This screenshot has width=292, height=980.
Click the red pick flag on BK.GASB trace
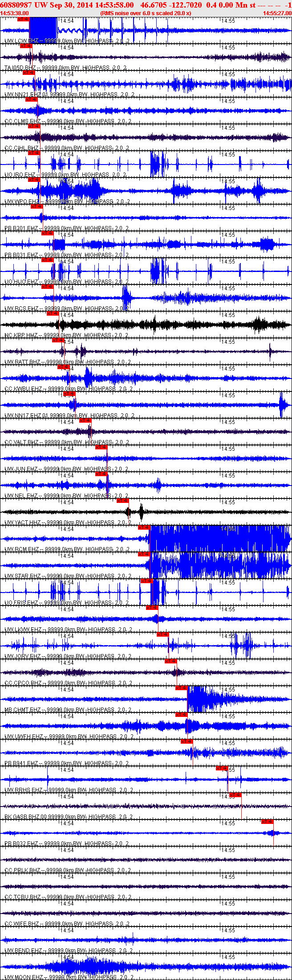click(x=235, y=795)
